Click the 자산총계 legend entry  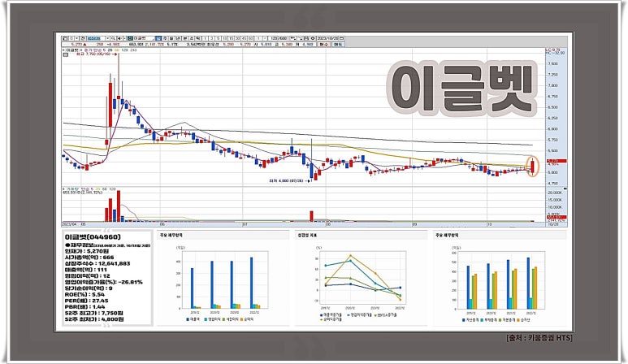point(471,320)
